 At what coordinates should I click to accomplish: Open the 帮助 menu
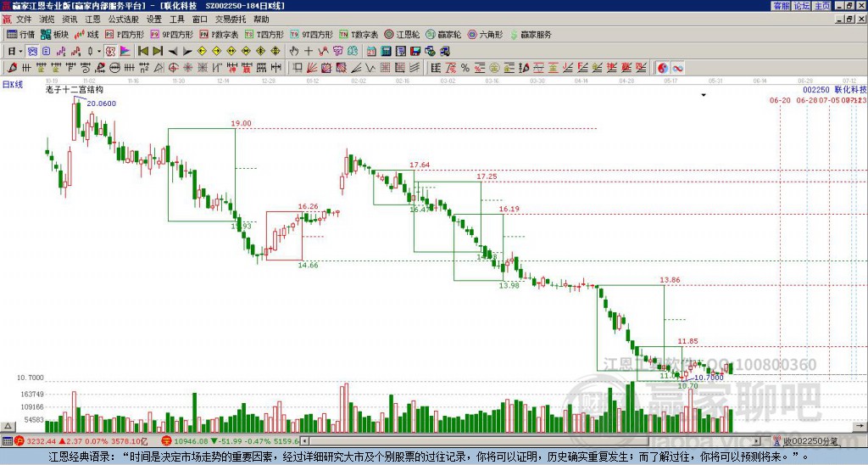pos(261,20)
